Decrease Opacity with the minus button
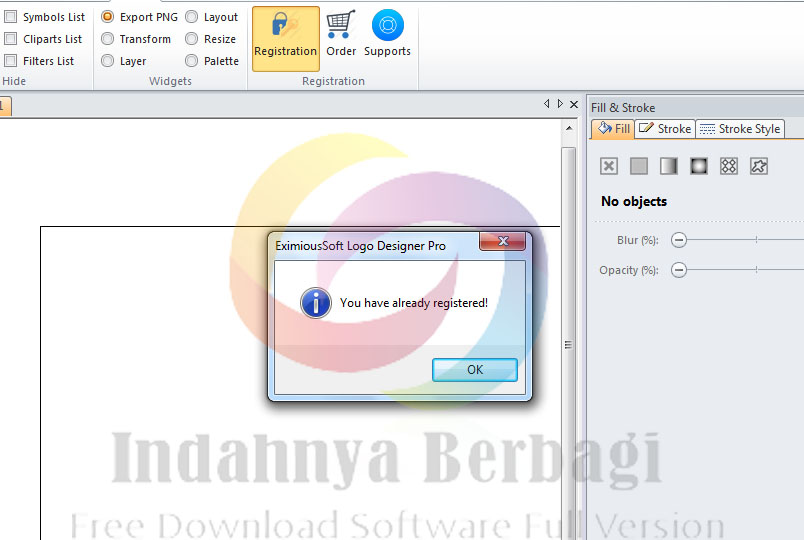The height and width of the screenshot is (540, 804). click(x=679, y=270)
